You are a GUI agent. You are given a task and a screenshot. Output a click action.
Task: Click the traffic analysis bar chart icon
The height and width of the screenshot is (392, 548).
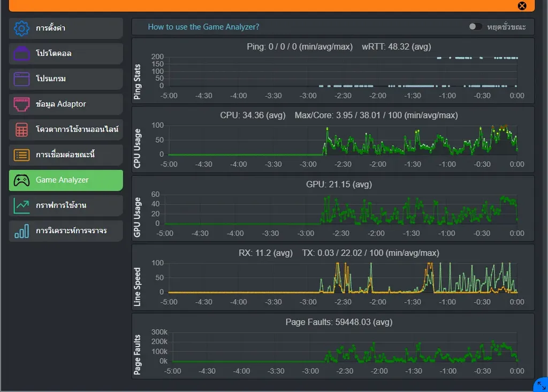pos(21,231)
